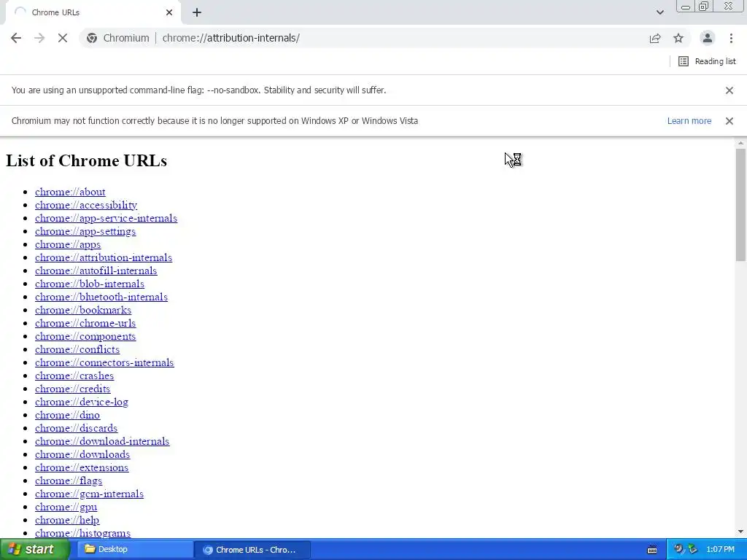Open chrome://help link

click(x=67, y=521)
